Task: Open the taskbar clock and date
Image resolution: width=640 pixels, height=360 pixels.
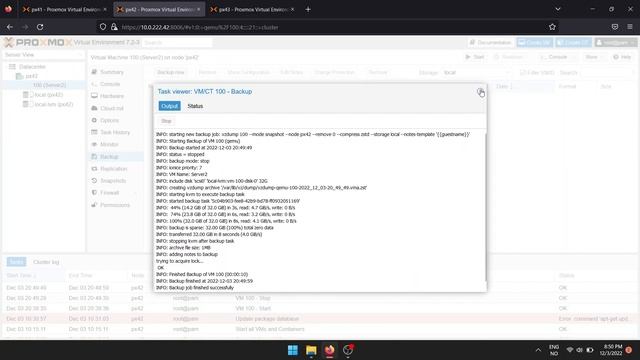Action: (x=611, y=350)
